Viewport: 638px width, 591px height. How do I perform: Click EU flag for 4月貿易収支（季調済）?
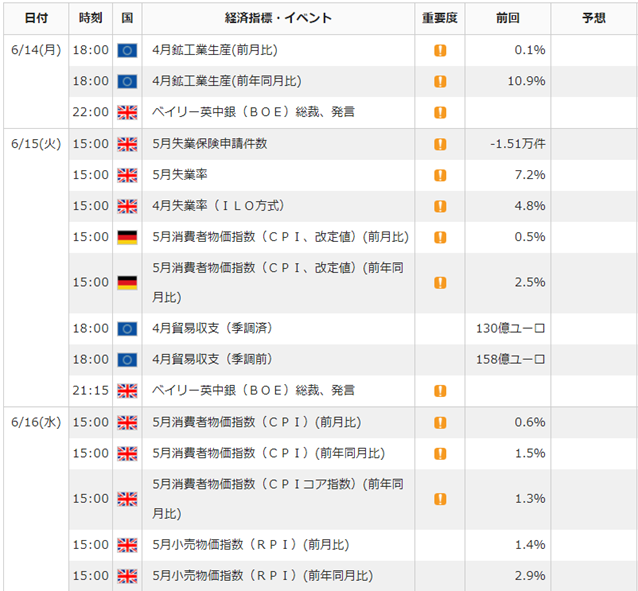pos(127,329)
